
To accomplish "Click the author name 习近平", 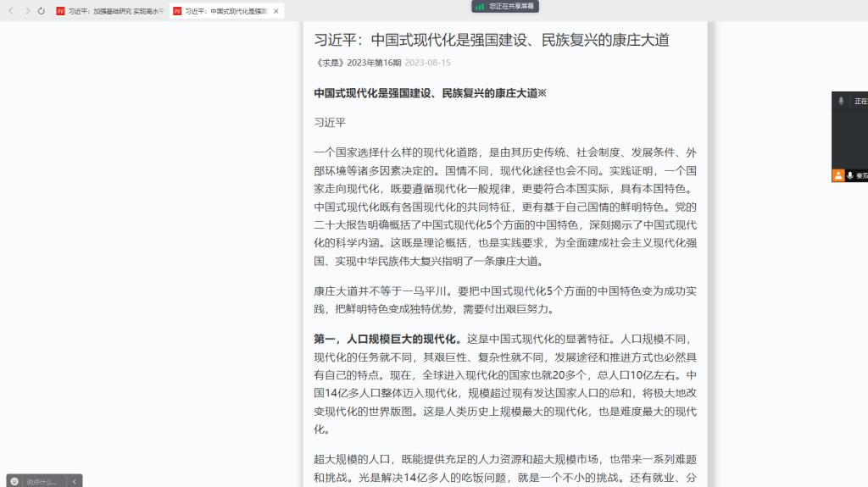I will [x=330, y=122].
